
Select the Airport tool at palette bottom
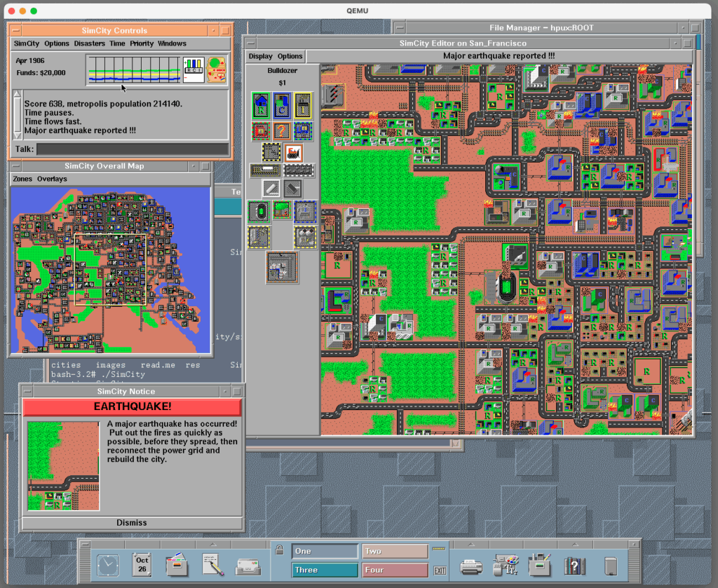[282, 266]
